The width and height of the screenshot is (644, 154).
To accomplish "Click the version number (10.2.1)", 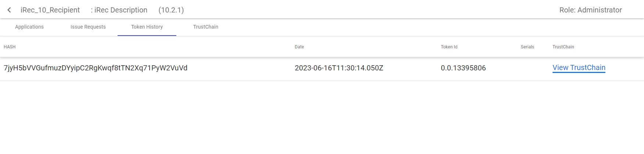I will [171, 10].
